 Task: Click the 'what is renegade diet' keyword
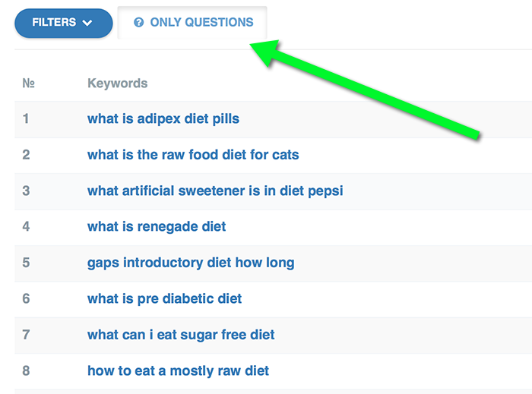tap(157, 226)
